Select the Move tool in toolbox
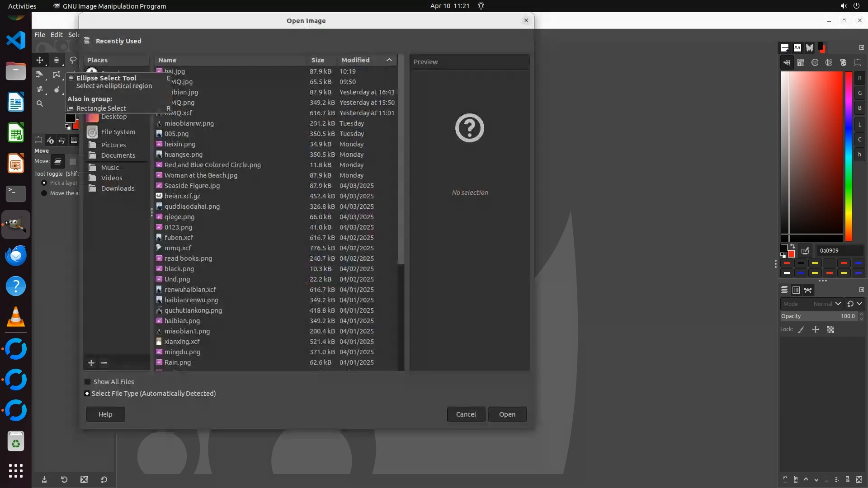Viewport: 868px width, 488px height. (40, 60)
